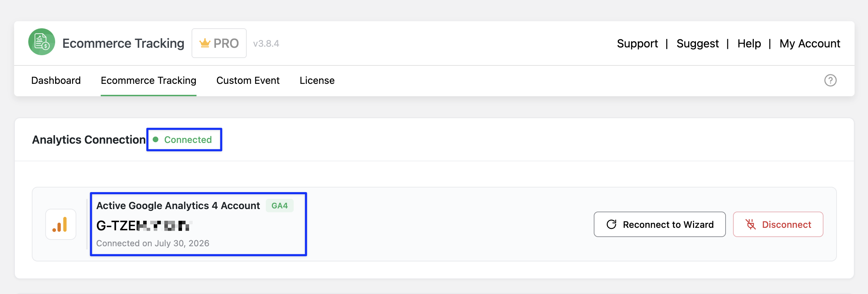Click the Reconnect to Wizard button
This screenshot has width=868, height=294.
pyautogui.click(x=659, y=224)
